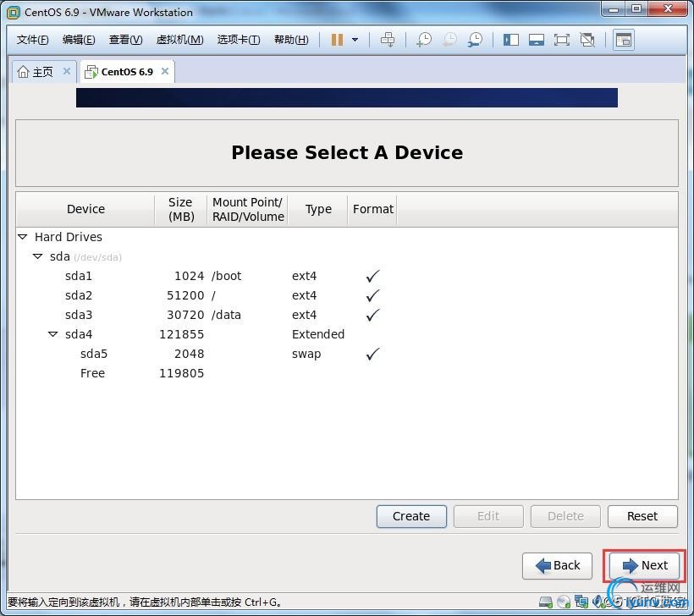The height and width of the screenshot is (616, 694).
Task: Click the CD/DVD status icon
Action: coord(564,602)
